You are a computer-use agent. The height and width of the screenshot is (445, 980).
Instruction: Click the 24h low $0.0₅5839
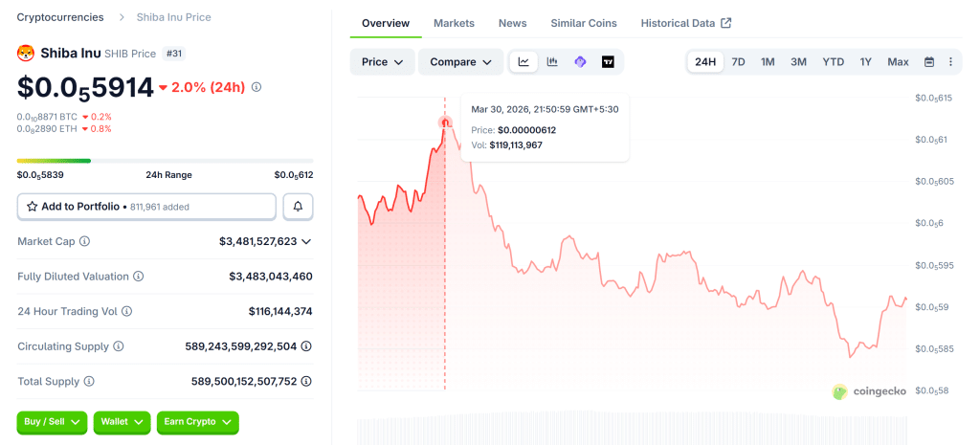40,175
